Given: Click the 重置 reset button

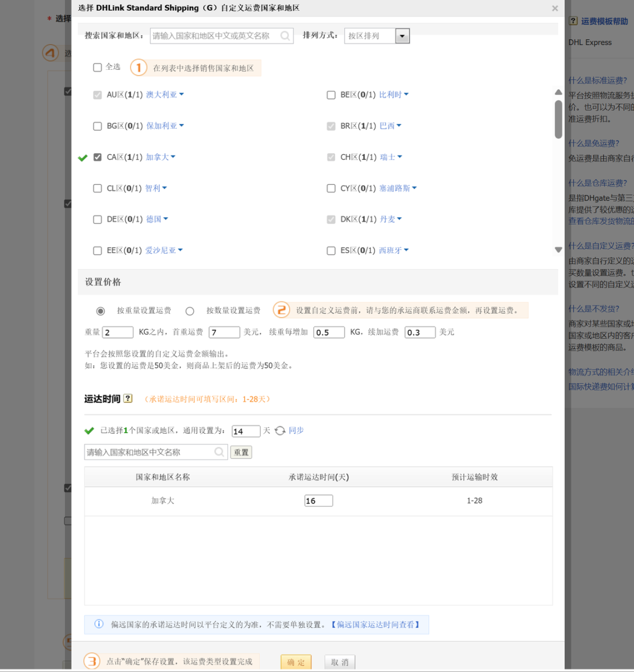Looking at the screenshot, I should tap(241, 452).
